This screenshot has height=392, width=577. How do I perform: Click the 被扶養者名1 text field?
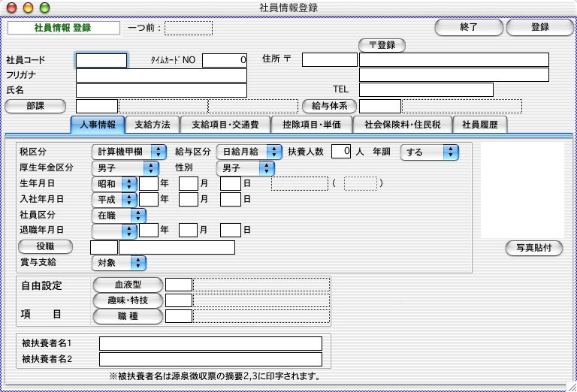210,343
